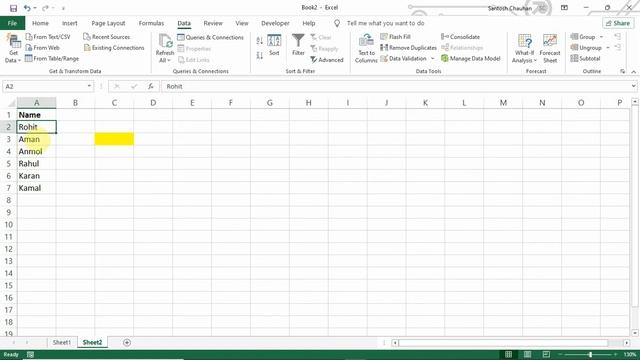Expand the Name Box dropdown

89,87
